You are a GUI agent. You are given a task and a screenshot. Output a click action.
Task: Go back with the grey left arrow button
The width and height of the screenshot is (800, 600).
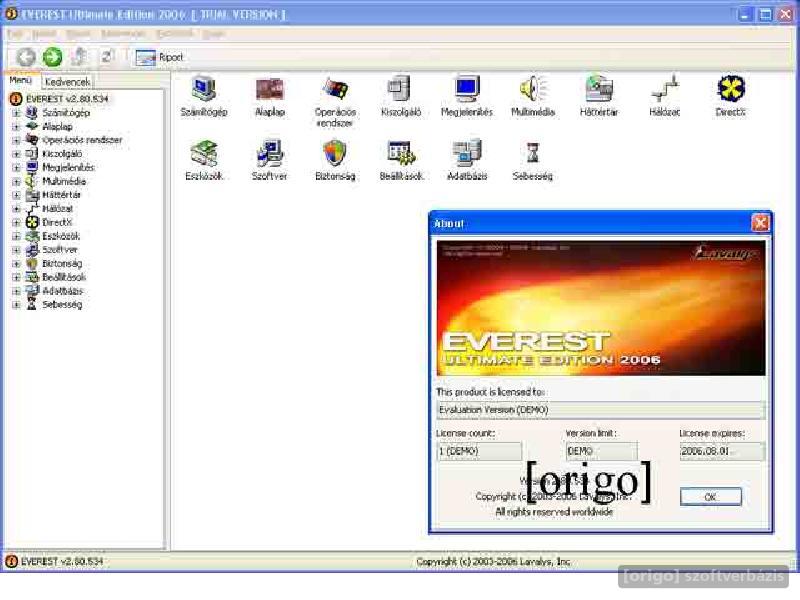point(26,57)
